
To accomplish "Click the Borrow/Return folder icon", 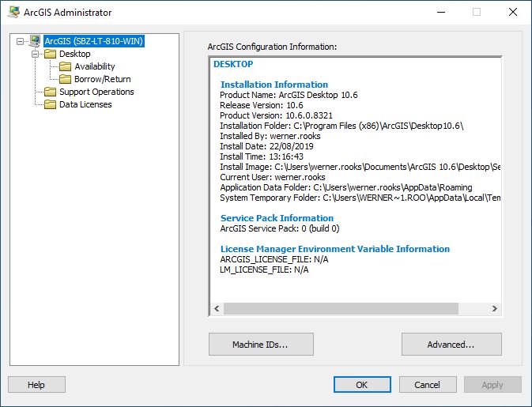I will click(x=65, y=79).
